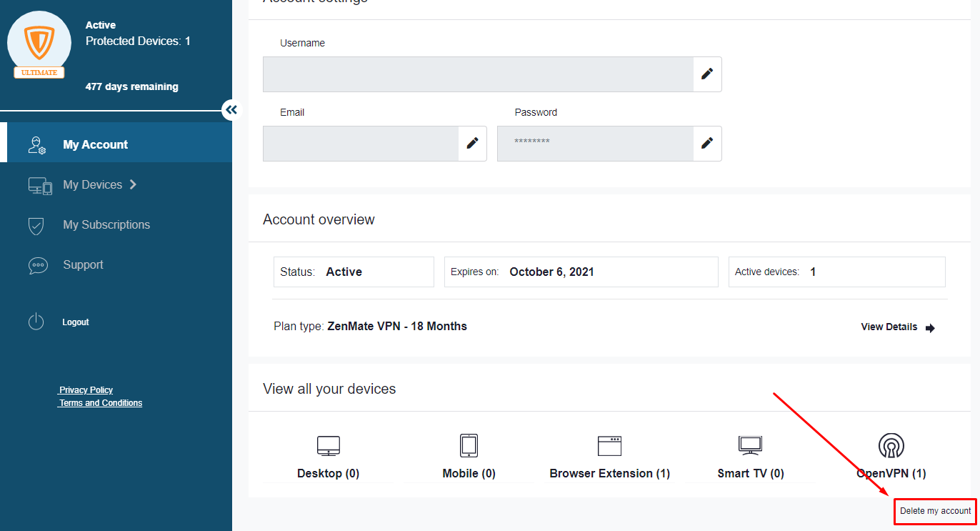The image size is (980, 531).
Task: Click plan type ZenMate VPN - 18 Months
Action: tap(370, 327)
